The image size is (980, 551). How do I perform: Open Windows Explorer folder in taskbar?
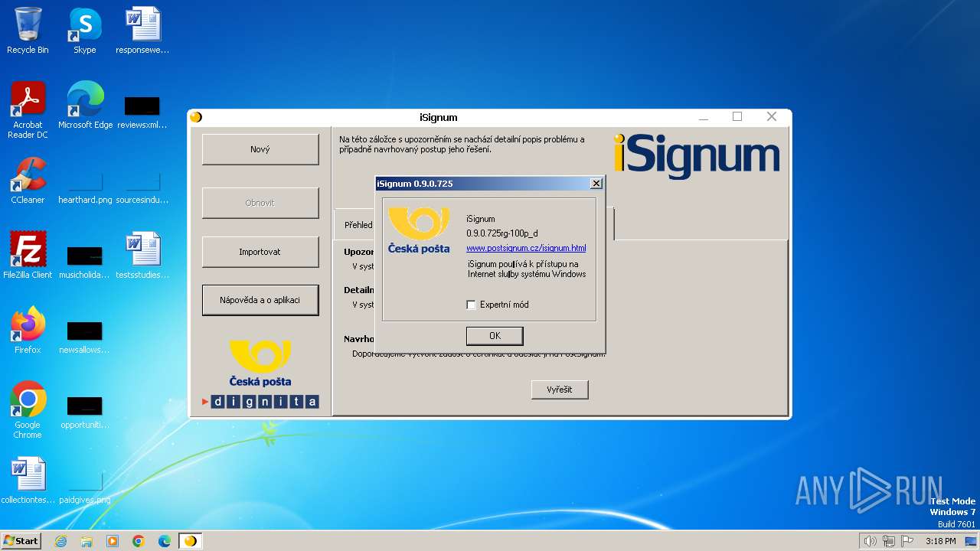coord(87,541)
